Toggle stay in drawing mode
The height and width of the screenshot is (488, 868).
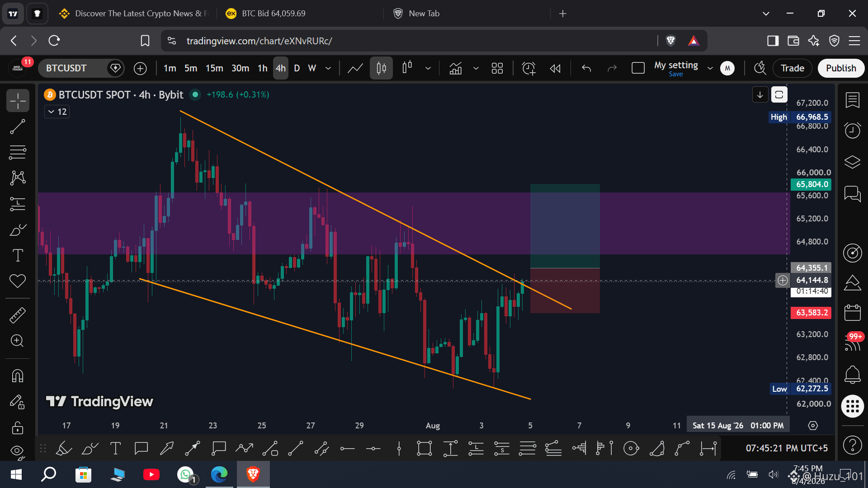tap(18, 402)
